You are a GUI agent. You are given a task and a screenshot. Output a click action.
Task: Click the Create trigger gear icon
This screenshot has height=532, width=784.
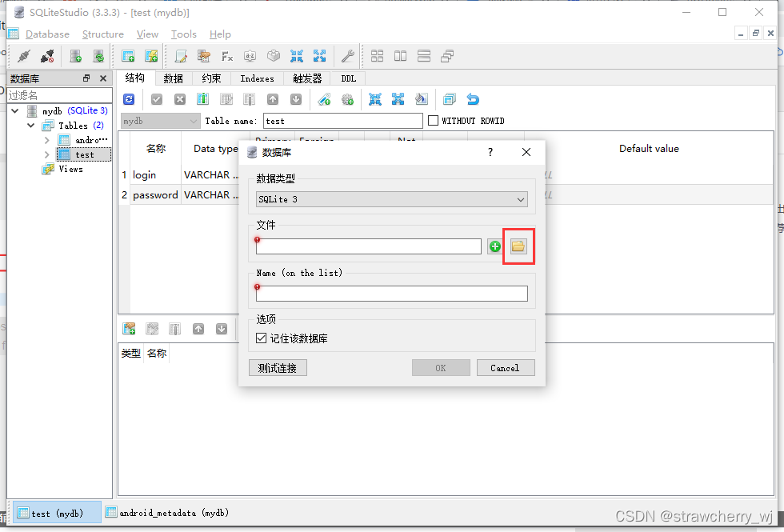coord(347,99)
